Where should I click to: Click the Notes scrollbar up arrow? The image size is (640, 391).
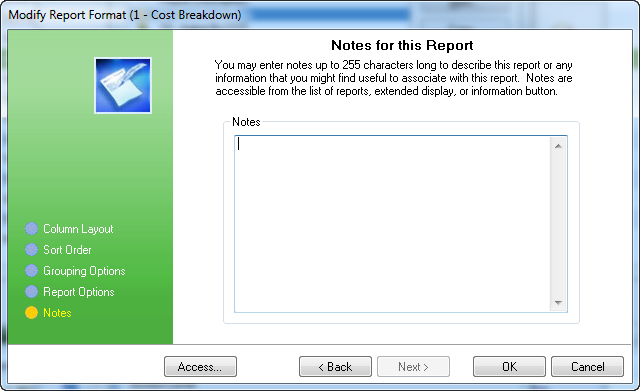(x=558, y=146)
